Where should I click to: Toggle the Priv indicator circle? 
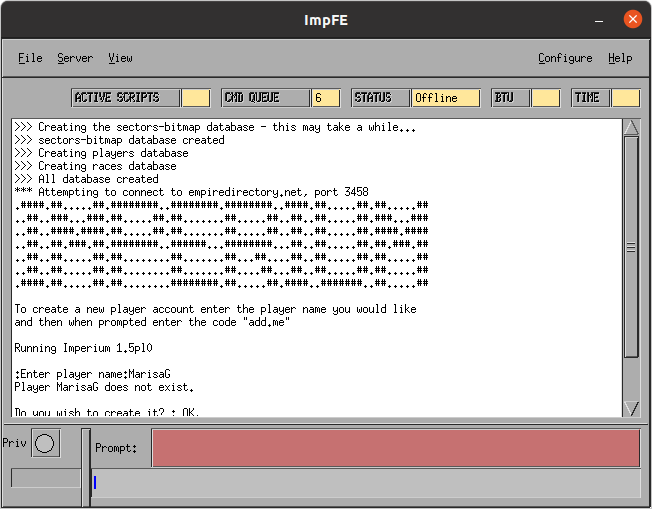click(45, 443)
